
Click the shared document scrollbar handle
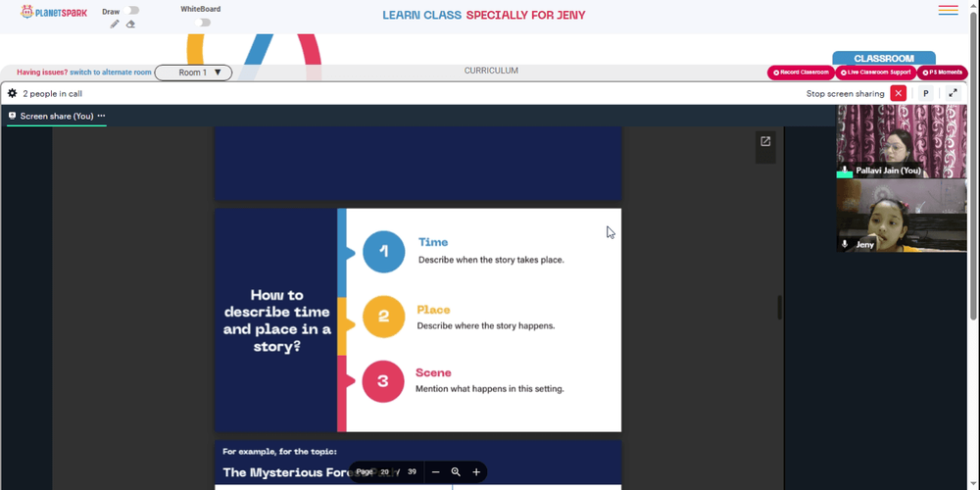(779, 307)
